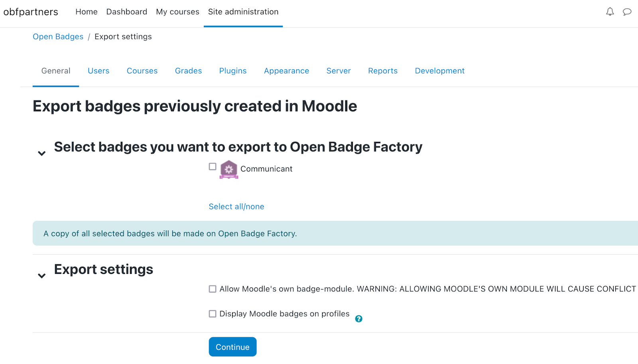Open the Appearance tab

click(286, 71)
